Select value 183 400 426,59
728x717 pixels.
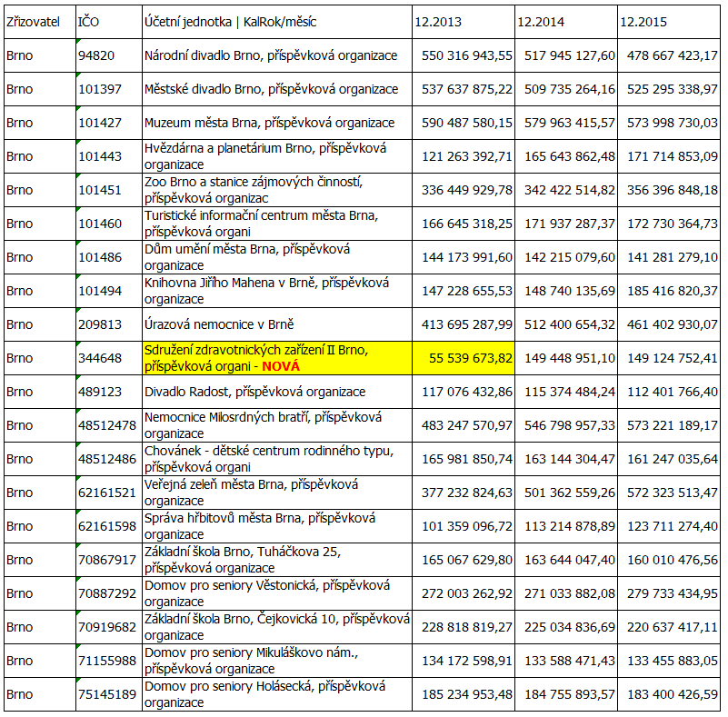pyautogui.click(x=669, y=694)
